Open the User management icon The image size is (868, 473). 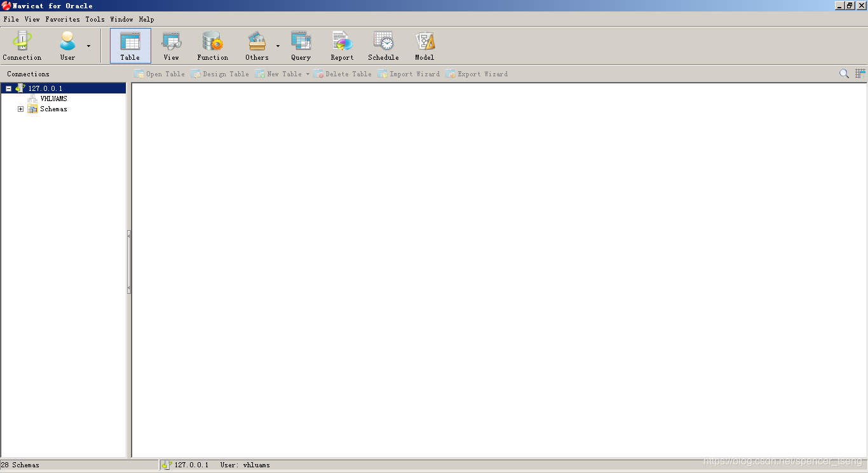click(67, 46)
